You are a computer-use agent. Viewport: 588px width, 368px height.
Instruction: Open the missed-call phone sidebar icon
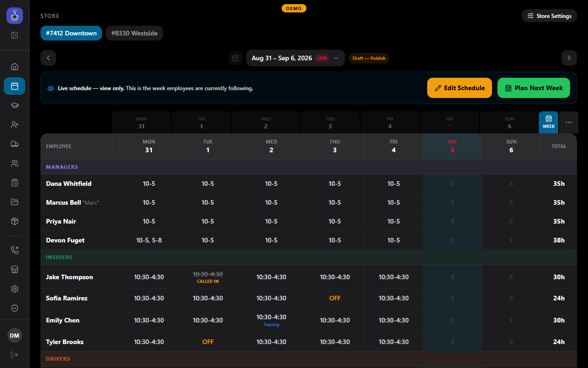(15, 250)
